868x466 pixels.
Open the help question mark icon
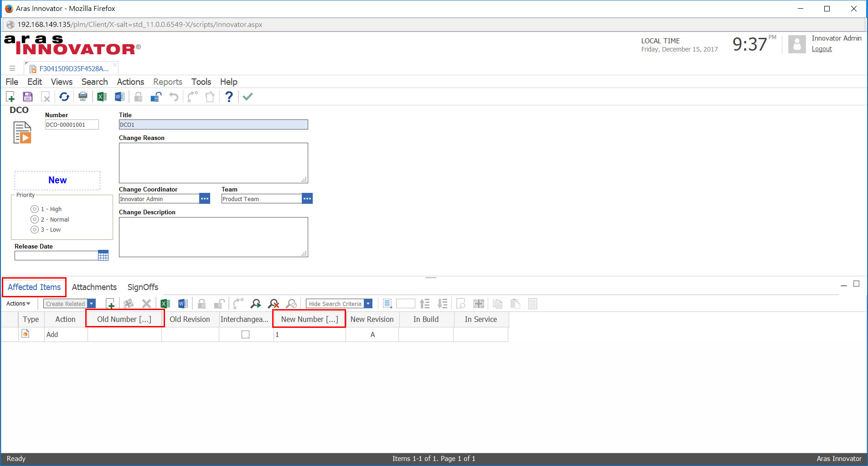[x=229, y=97]
